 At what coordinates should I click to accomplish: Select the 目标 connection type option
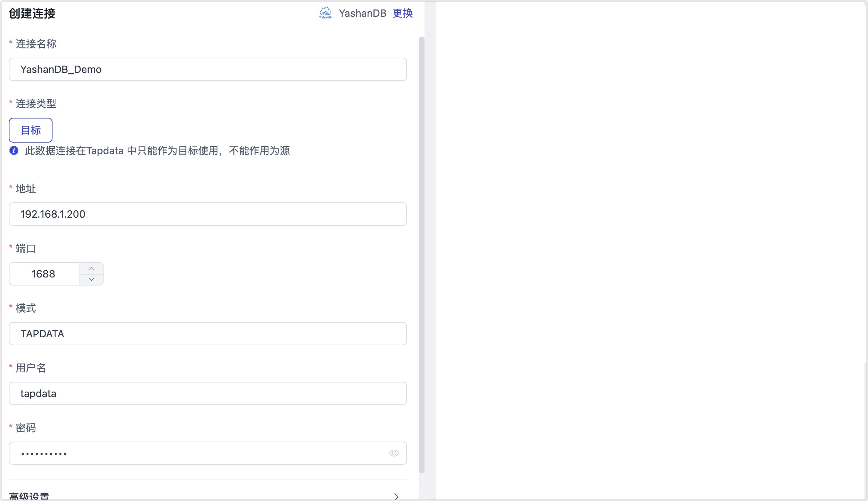(x=30, y=130)
